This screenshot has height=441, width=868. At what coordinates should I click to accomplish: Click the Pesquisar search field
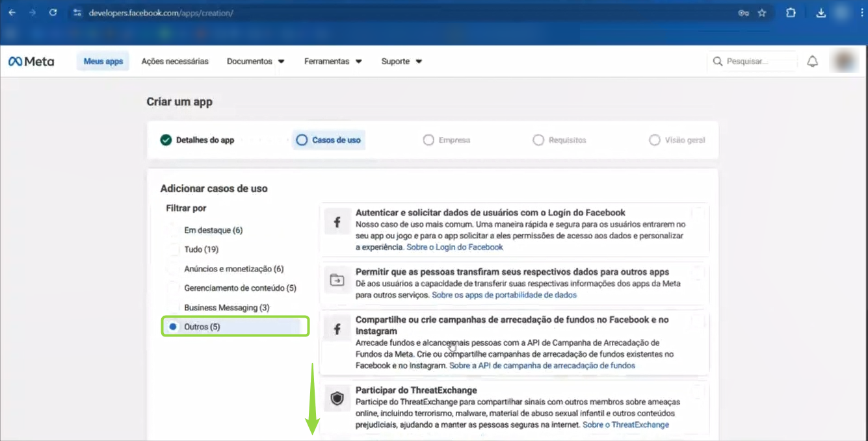coord(757,62)
